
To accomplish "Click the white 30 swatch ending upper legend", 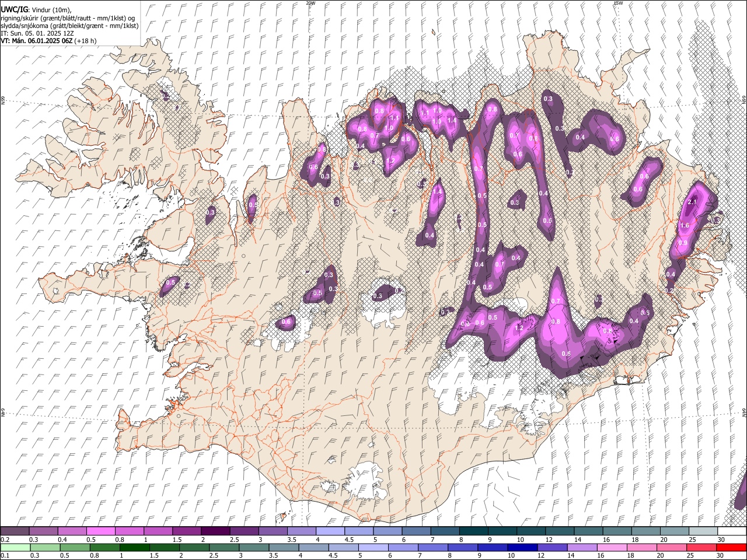I will click(731, 531).
